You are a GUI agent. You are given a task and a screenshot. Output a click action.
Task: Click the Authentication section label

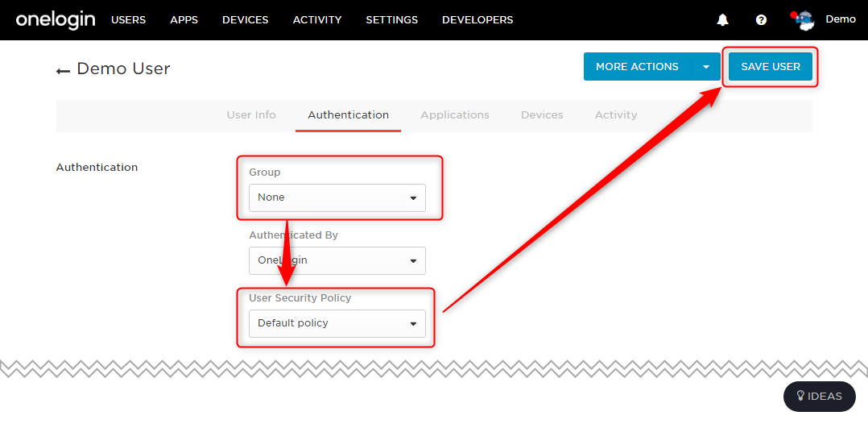(x=97, y=168)
